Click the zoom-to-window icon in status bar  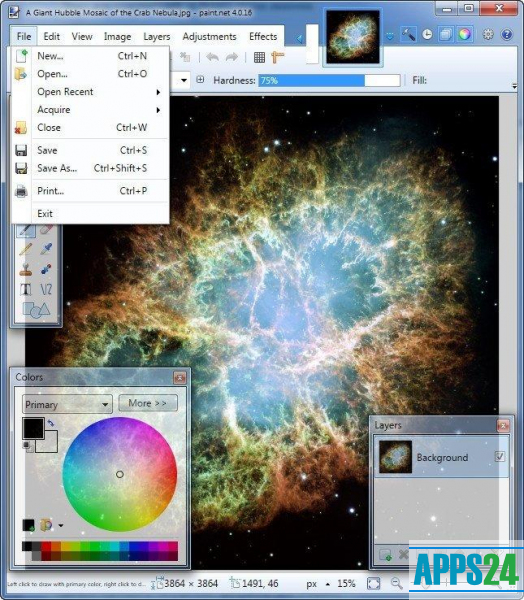(374, 584)
